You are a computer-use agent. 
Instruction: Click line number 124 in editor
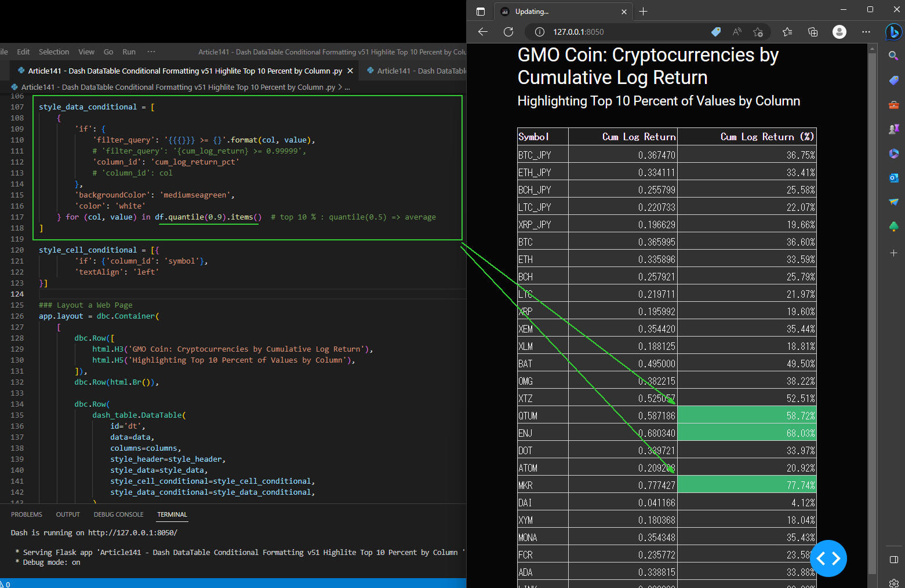pos(17,294)
